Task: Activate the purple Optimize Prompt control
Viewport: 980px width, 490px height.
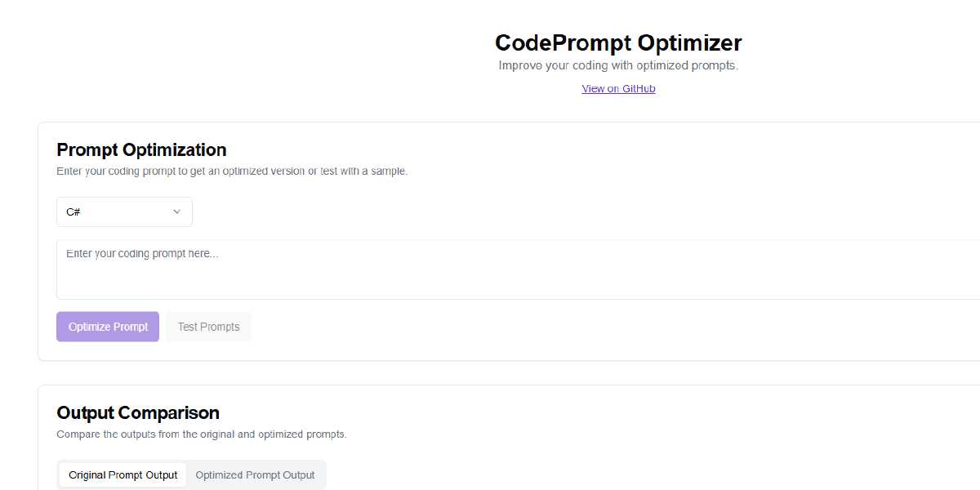Action: pos(107,326)
